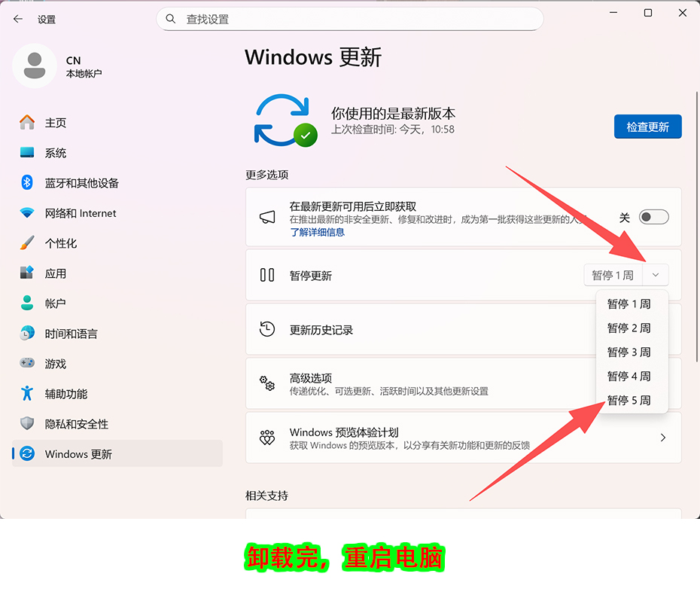Click the 暂停 1 周 button
Image resolution: width=700 pixels, height=607 pixels.
pyautogui.click(x=613, y=275)
